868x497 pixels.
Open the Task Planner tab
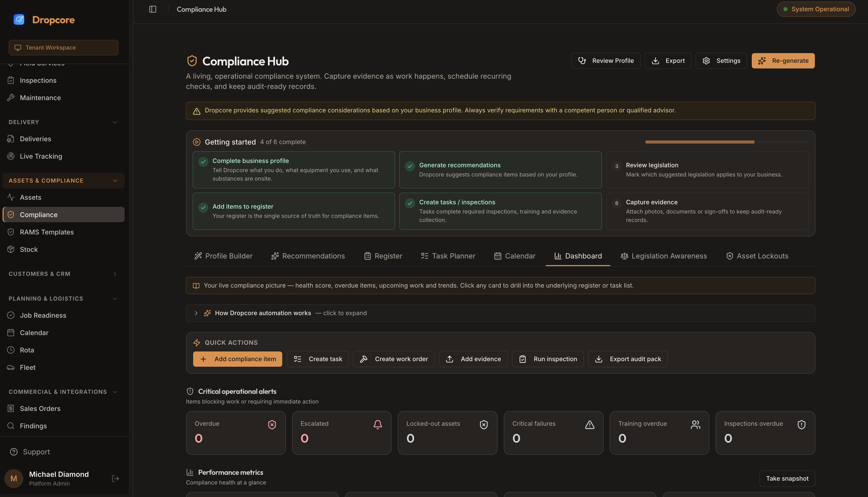(x=448, y=256)
